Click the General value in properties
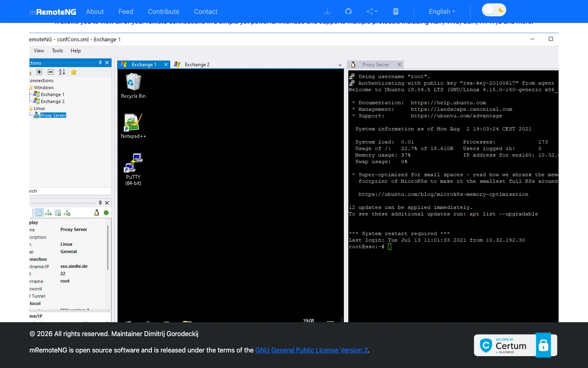The image size is (588, 368). pos(69,251)
